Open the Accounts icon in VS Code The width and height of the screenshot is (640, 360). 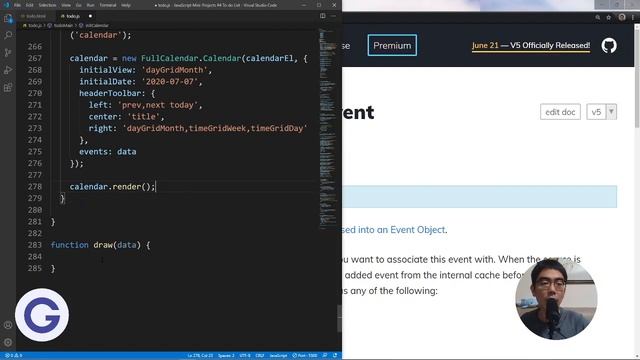8,325
